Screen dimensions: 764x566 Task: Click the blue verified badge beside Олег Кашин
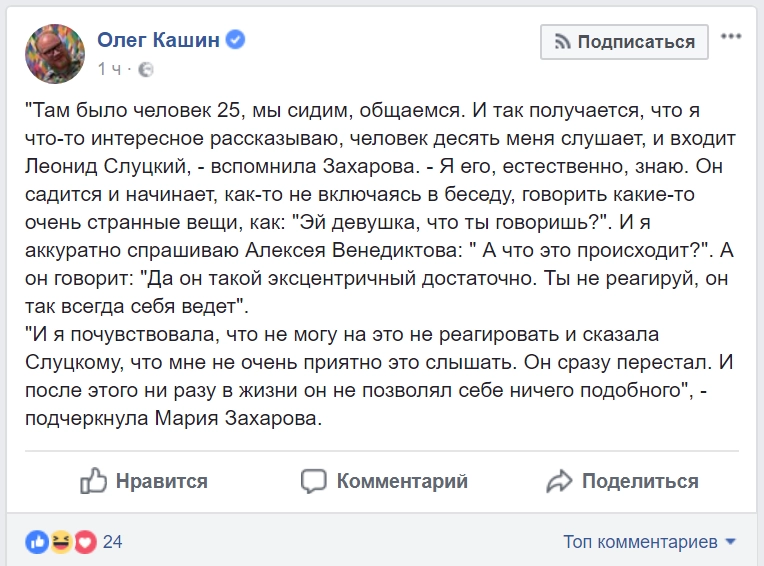(236, 41)
